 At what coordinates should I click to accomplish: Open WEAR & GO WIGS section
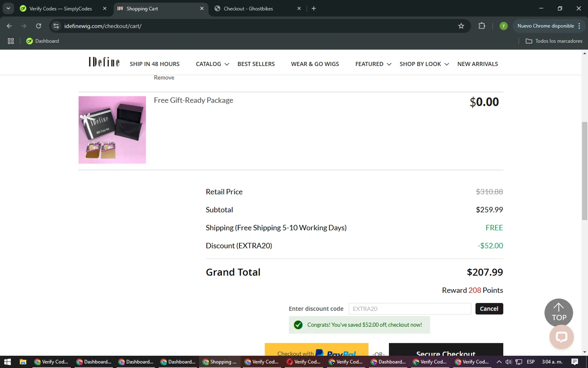(315, 64)
